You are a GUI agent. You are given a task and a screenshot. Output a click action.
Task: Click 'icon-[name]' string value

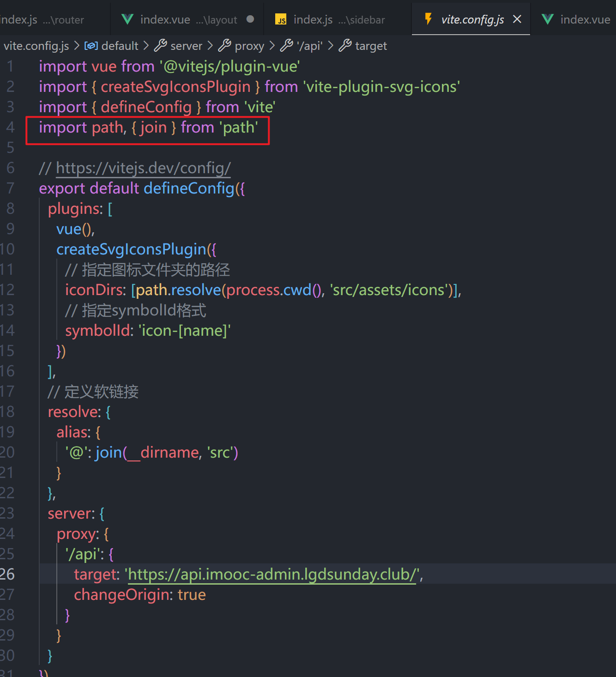185,331
